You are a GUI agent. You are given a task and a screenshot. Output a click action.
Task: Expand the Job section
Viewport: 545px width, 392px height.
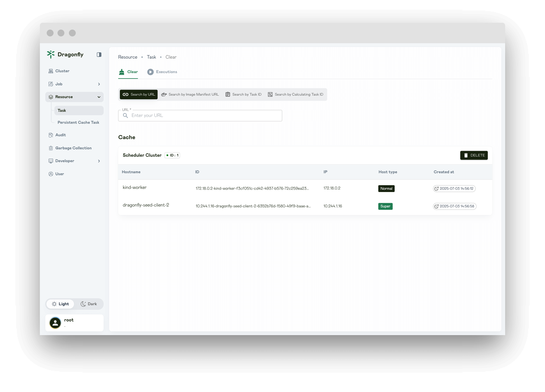tap(99, 84)
